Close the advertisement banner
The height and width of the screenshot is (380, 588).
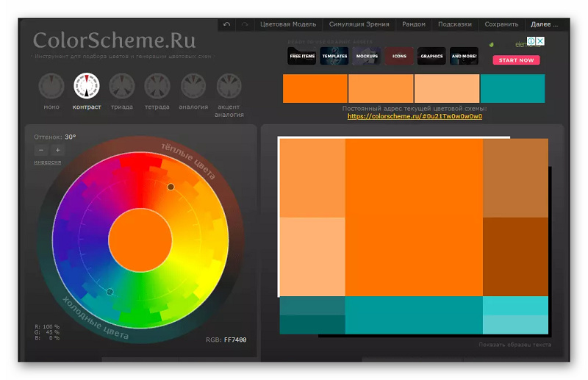[540, 41]
